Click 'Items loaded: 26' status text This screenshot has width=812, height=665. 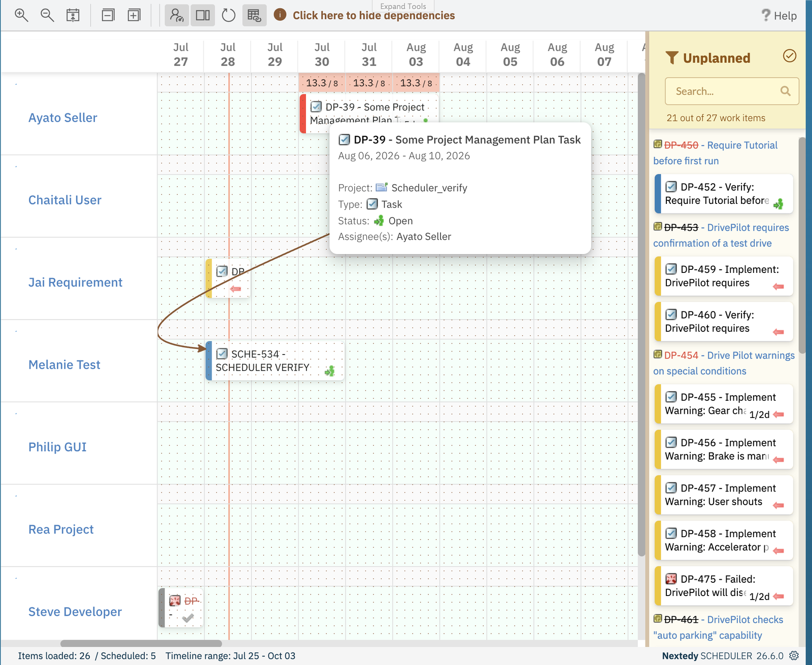click(x=54, y=656)
